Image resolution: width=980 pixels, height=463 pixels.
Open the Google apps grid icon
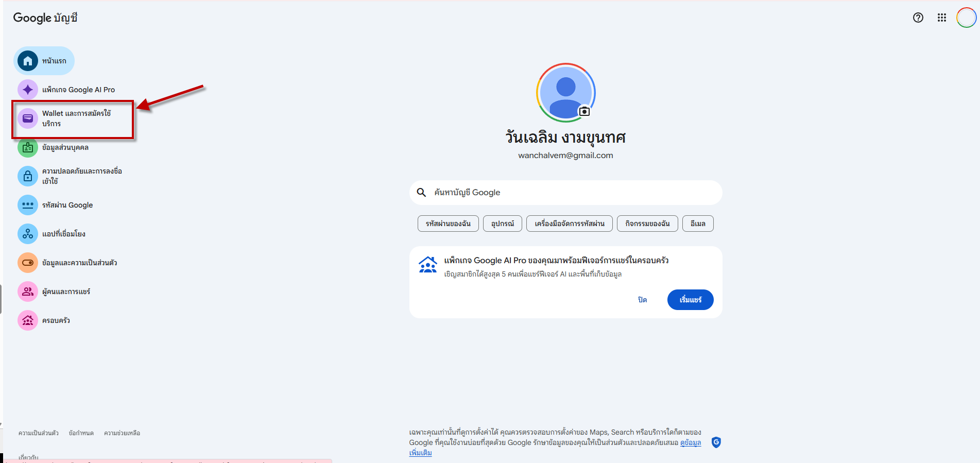pos(942,18)
